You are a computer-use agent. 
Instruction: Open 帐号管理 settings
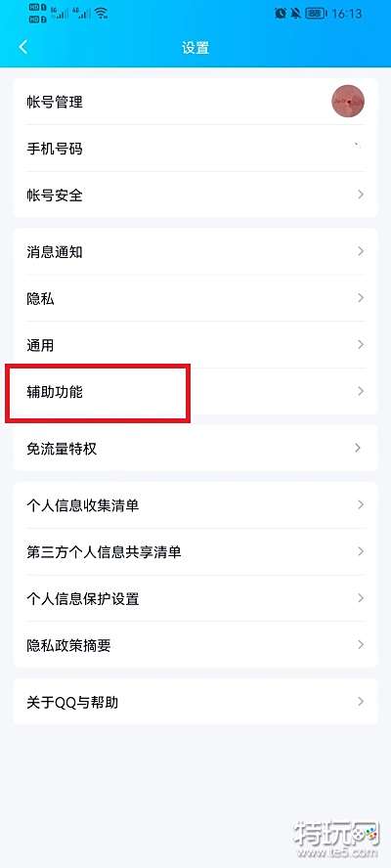point(195,102)
